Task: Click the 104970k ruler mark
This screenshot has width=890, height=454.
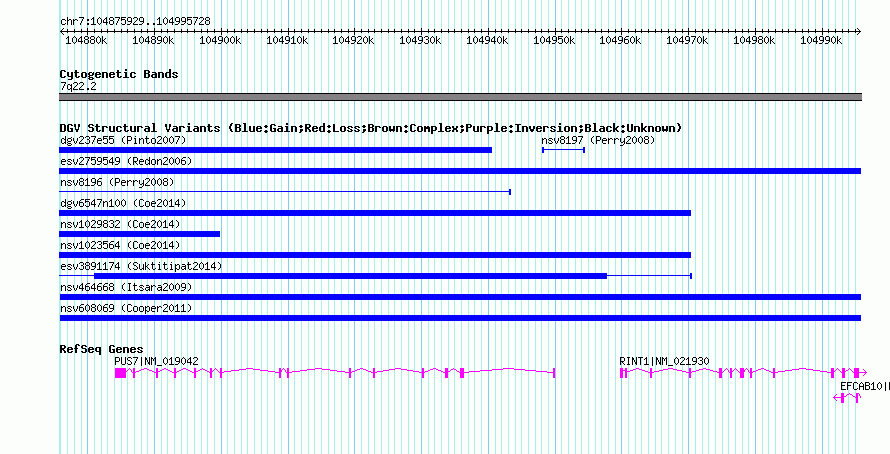Action: pyautogui.click(x=687, y=40)
